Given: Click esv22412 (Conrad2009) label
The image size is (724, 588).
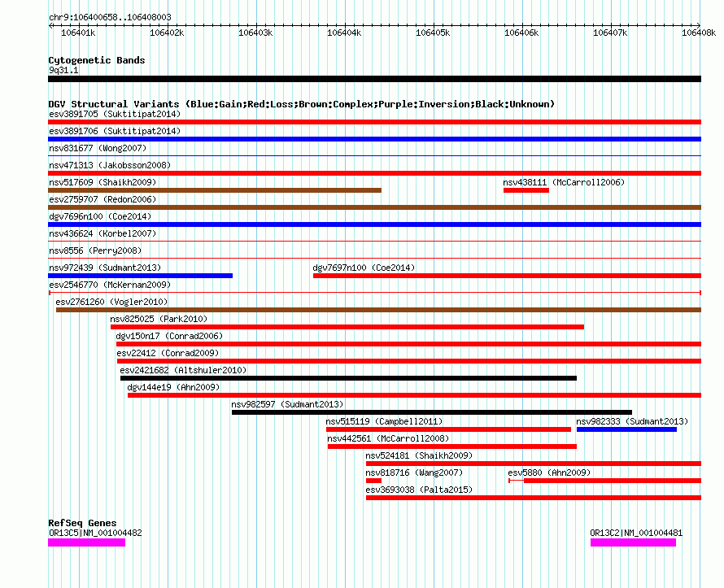Looking at the screenshot, I should click(168, 353).
